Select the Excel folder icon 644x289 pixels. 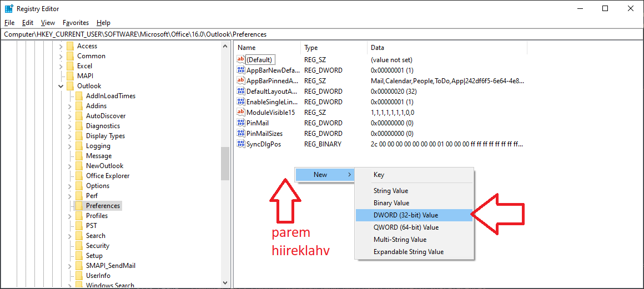click(71, 65)
